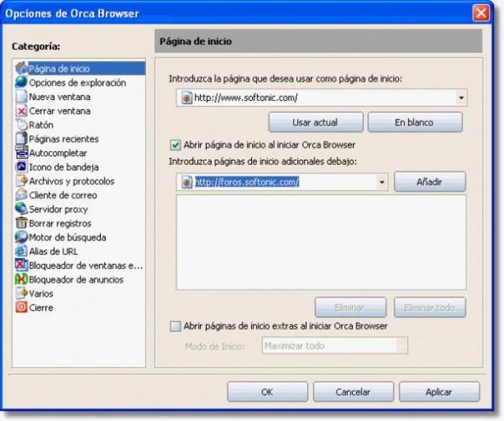
Task: Click the Aplicar button
Action: [439, 392]
